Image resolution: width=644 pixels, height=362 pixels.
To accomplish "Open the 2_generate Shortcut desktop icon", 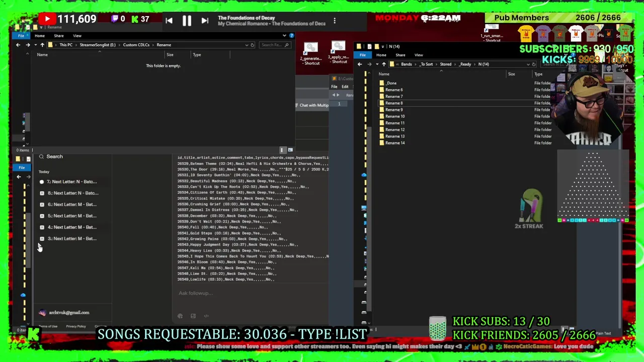I will 311,54.
